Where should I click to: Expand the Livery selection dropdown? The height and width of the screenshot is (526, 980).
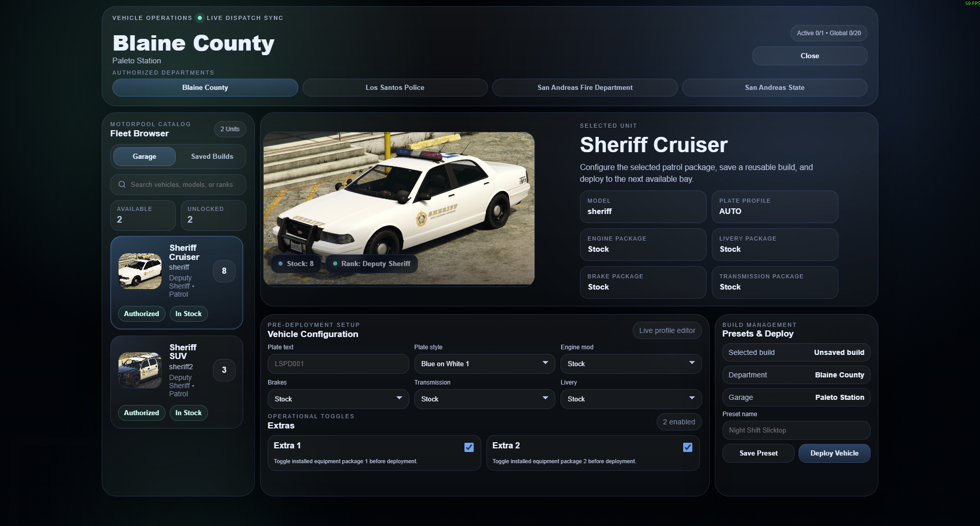(631, 399)
